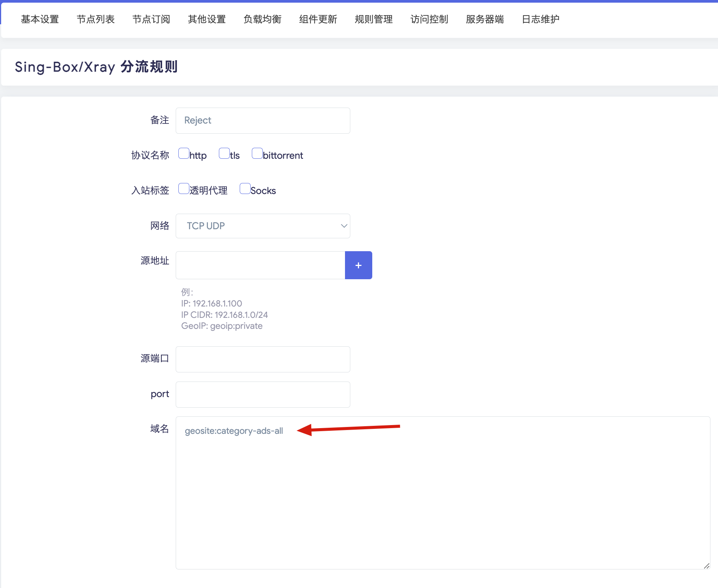Viewport: 718px width, 588px height.
Task: Go to the 规则管理 tab
Action: [x=373, y=19]
